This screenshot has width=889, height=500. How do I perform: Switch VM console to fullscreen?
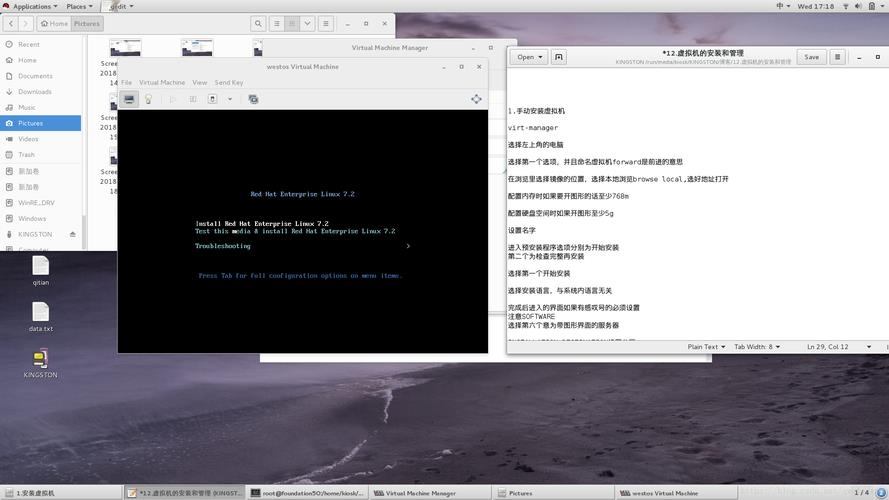coord(476,99)
